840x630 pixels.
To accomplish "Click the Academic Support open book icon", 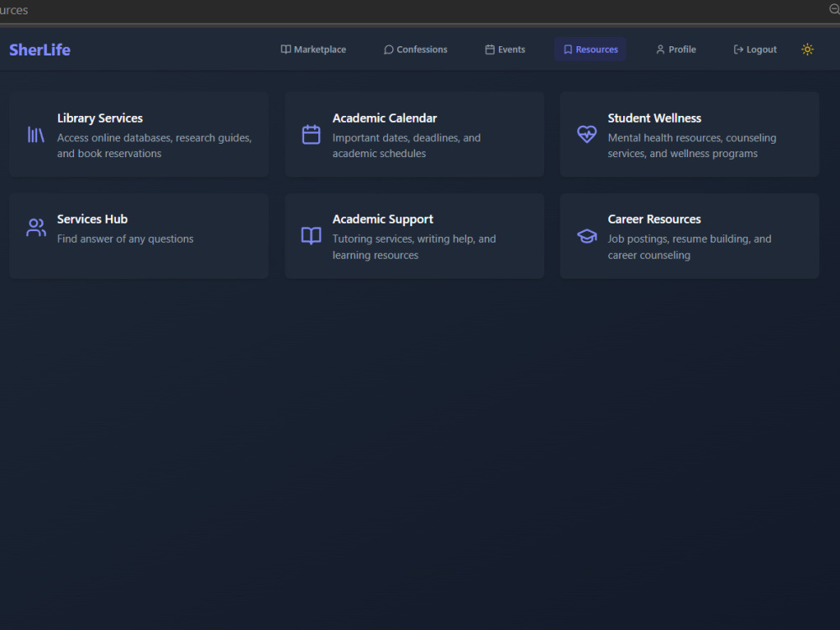I will pyautogui.click(x=311, y=235).
